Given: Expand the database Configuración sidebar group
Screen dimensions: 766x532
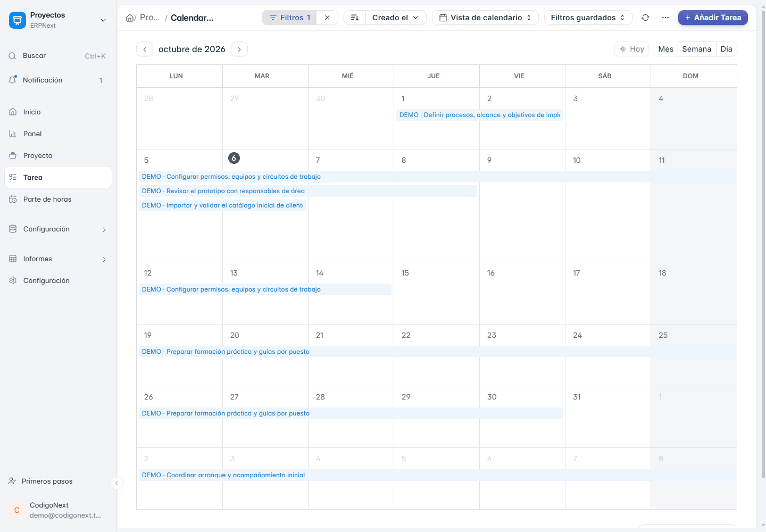Looking at the screenshot, I should coord(58,229).
